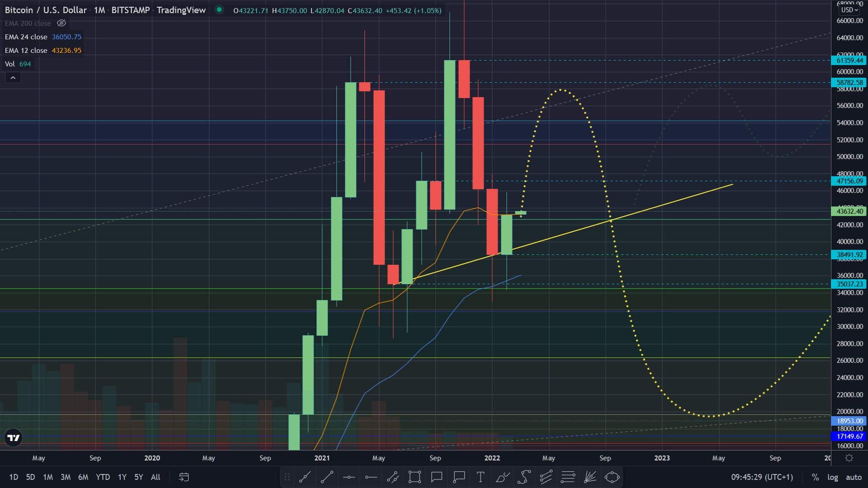Switch to the 6M time range
Screen dimensions: 868x488
coord(83,477)
